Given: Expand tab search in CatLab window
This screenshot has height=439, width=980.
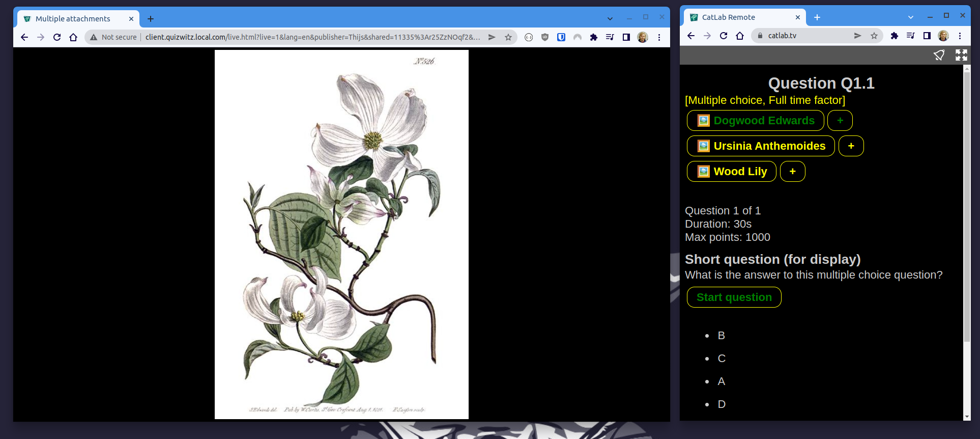Looking at the screenshot, I should click(x=910, y=17).
